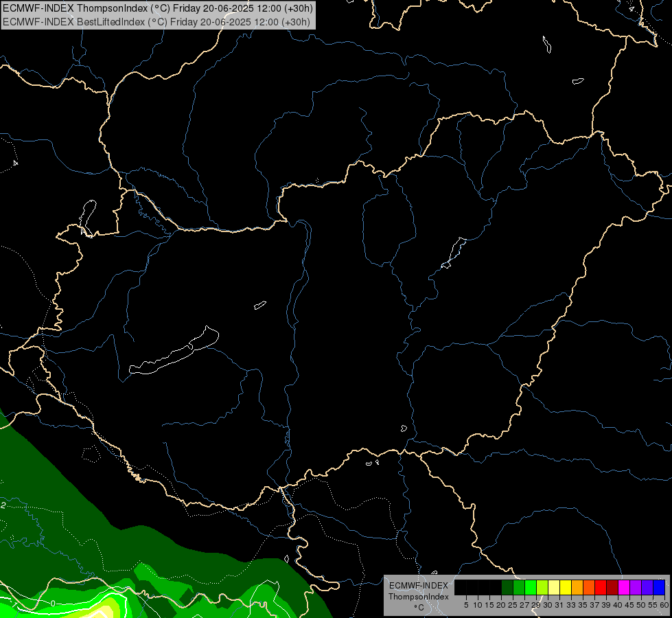This screenshot has width=672, height=618.
Task: Select the orange 33–35 legend swatch
Action: tap(577, 587)
